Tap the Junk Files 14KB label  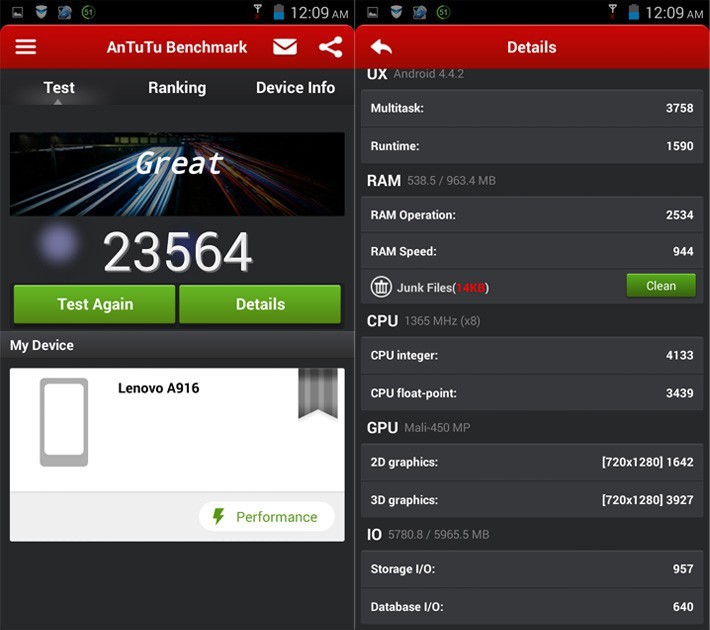(442, 288)
